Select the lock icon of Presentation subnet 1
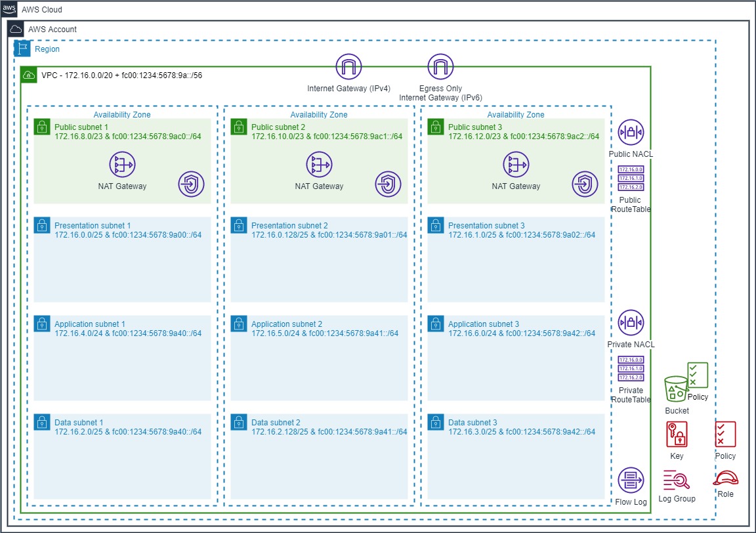Image resolution: width=756 pixels, height=533 pixels. 42,225
